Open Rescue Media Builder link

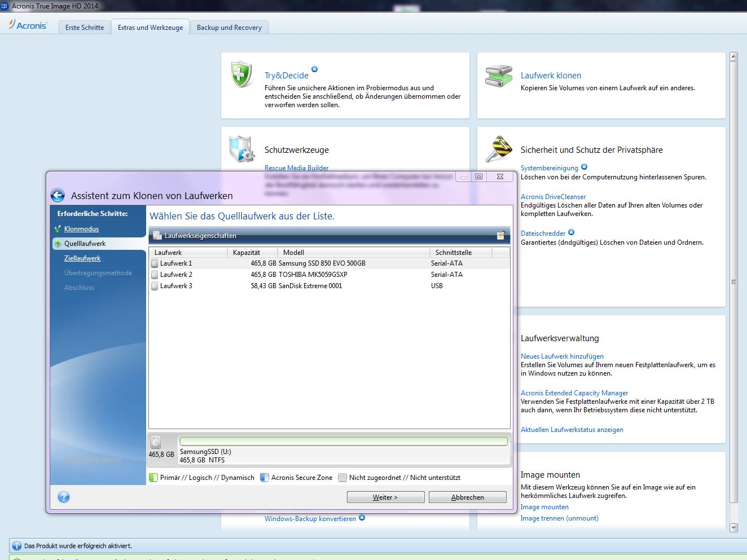coord(296,168)
